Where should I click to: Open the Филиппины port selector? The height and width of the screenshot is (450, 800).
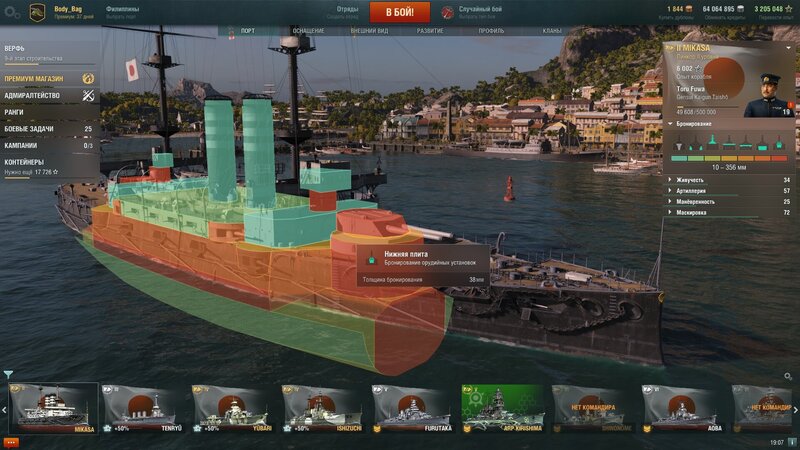pos(122,12)
